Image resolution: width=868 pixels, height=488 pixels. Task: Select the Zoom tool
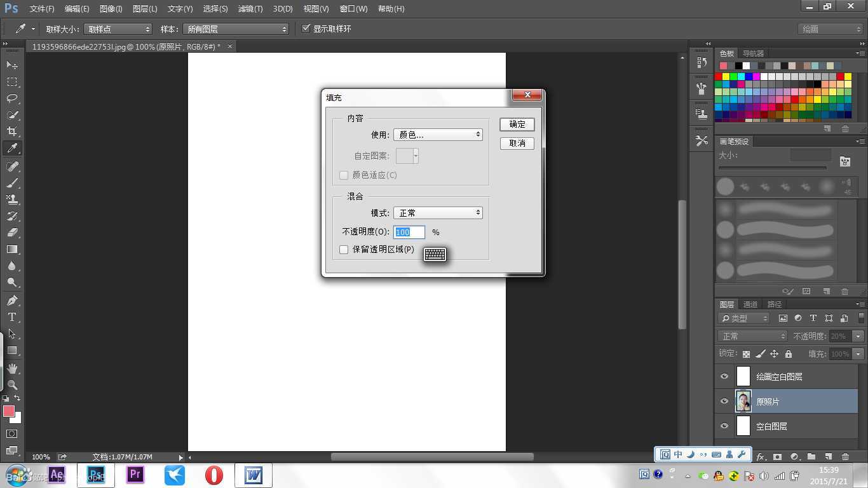12,385
